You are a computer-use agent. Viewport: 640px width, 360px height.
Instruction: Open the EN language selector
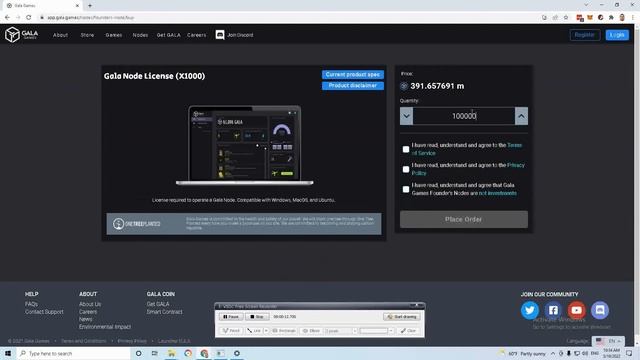tap(608, 341)
